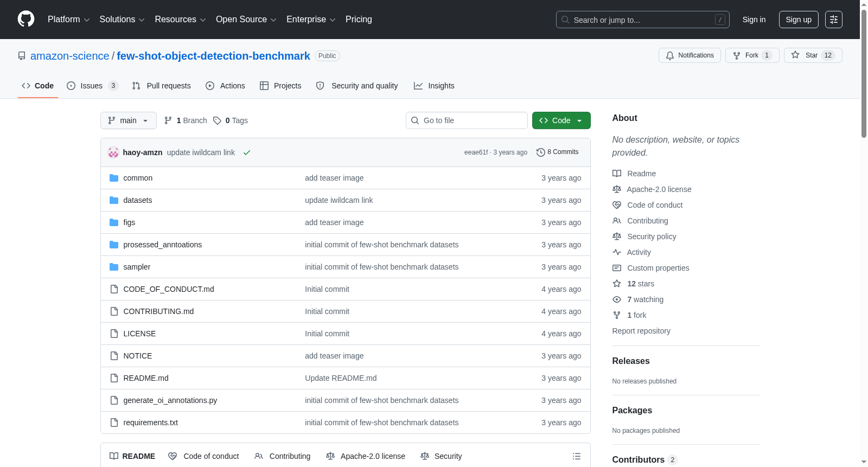Switch to the Issues tab
Image resolution: width=868 pixels, height=467 pixels.
click(92, 86)
